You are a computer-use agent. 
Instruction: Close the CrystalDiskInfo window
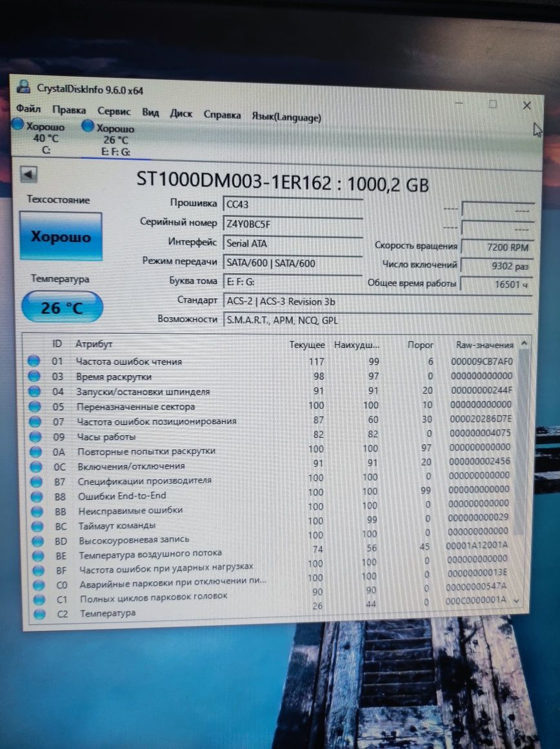(526, 105)
